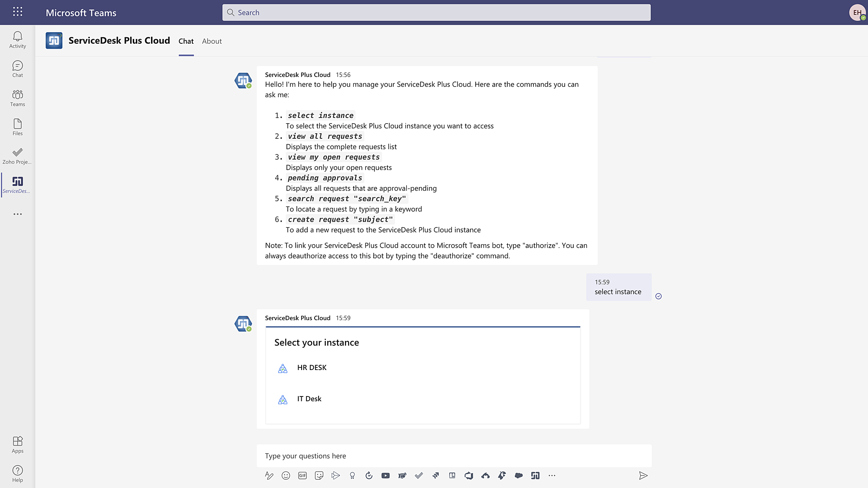Click the IT Desk instance icon
This screenshot has height=488, width=868.
coord(283,400)
